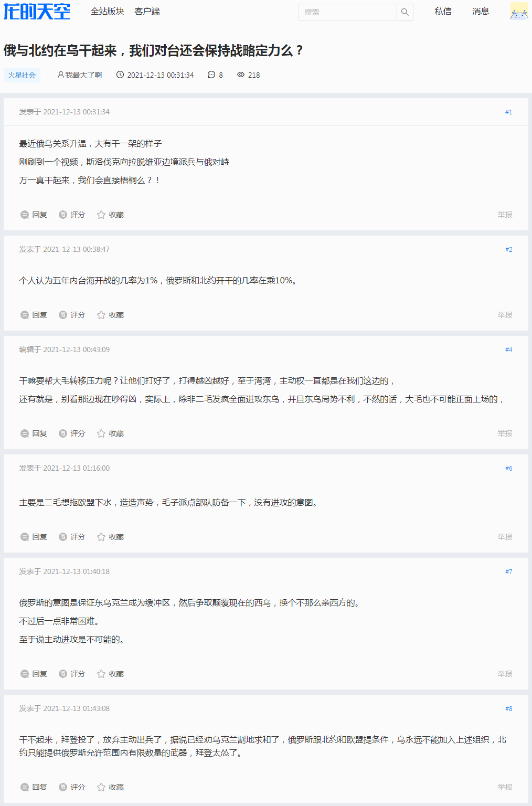Screen dimensions: 532x806
Task: Favorite star icon on post #7
Action: [x=101, y=674]
